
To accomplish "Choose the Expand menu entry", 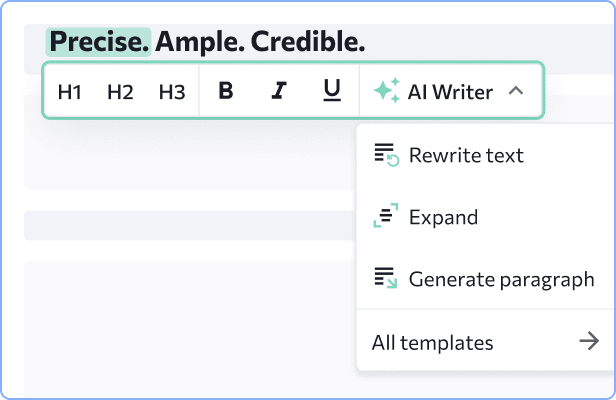I will point(485,217).
